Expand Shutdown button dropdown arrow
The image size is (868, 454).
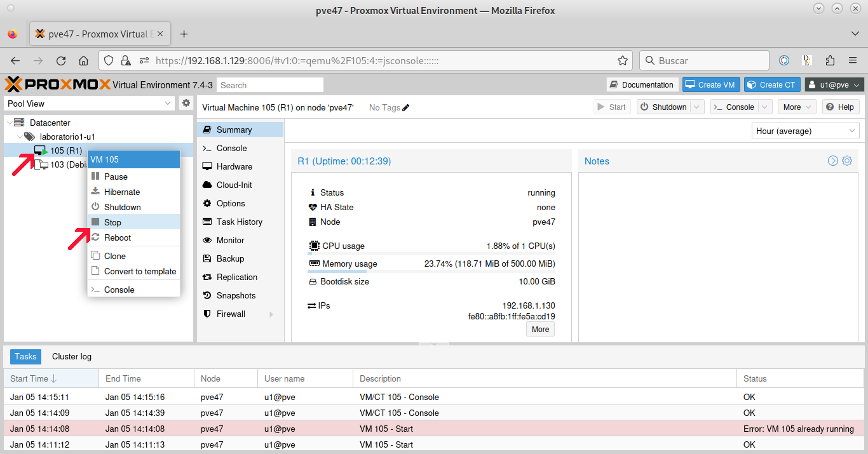[x=697, y=107]
